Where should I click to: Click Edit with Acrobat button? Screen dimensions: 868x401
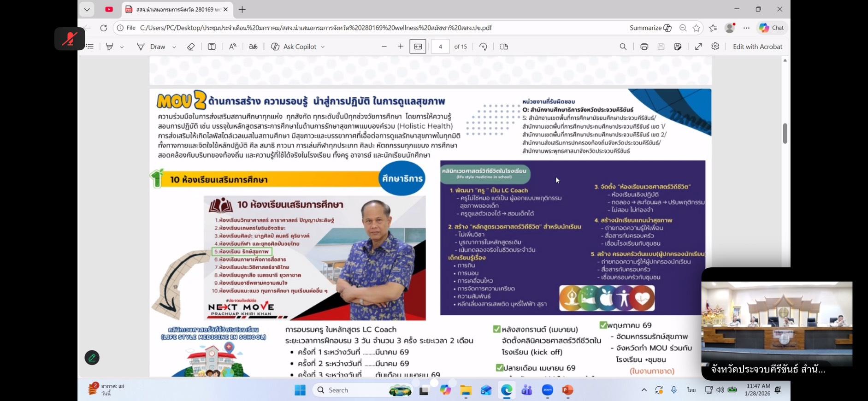(x=757, y=47)
